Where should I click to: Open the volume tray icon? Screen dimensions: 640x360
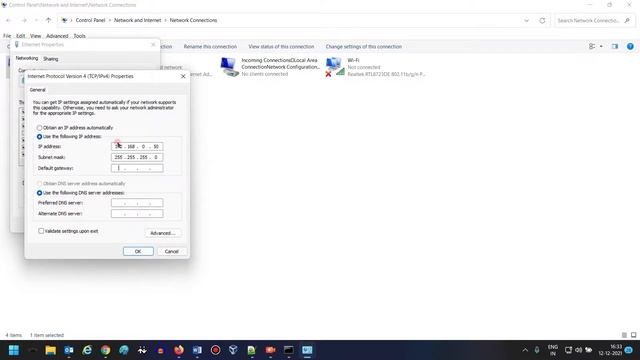(578, 350)
